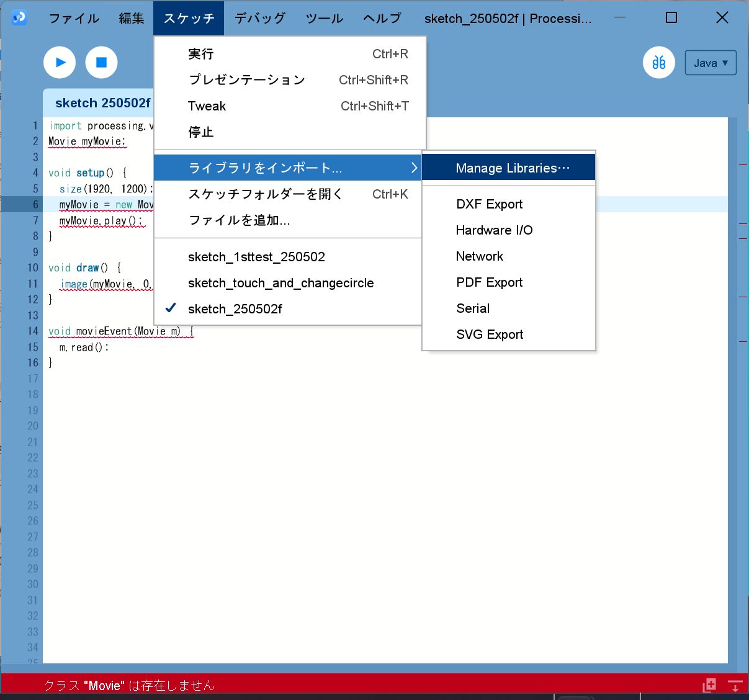Choose 実行 from the Sketch menu
This screenshot has width=749, height=700.
(290, 54)
